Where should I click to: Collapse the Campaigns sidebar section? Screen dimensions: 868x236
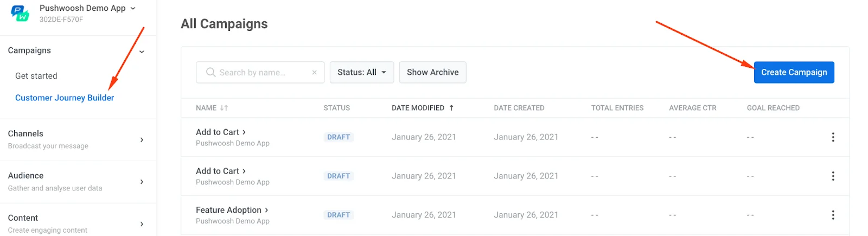click(142, 52)
